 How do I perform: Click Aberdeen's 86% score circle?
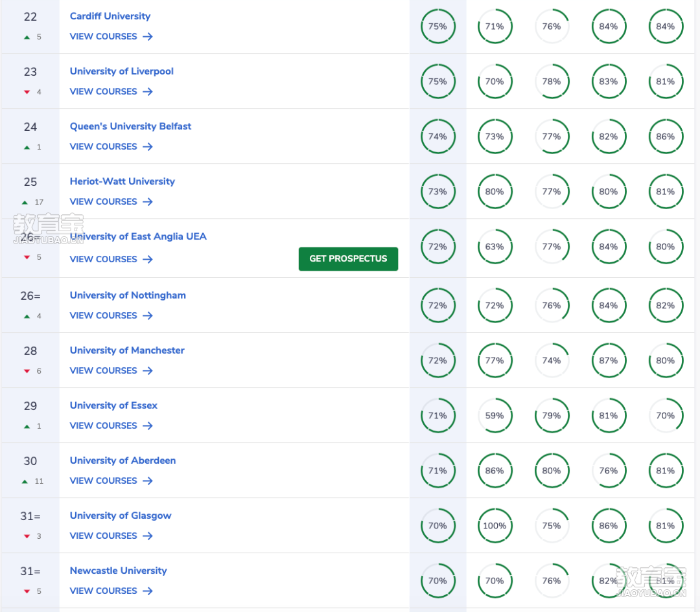(495, 471)
